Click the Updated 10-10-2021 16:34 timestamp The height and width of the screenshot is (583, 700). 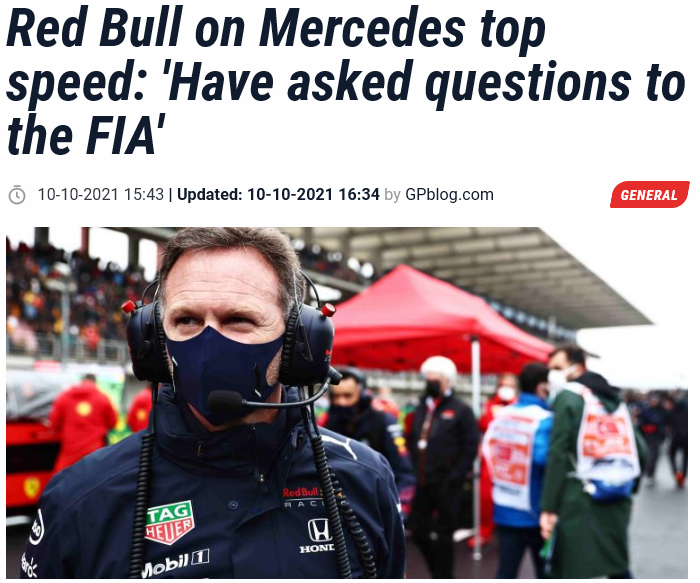(278, 195)
